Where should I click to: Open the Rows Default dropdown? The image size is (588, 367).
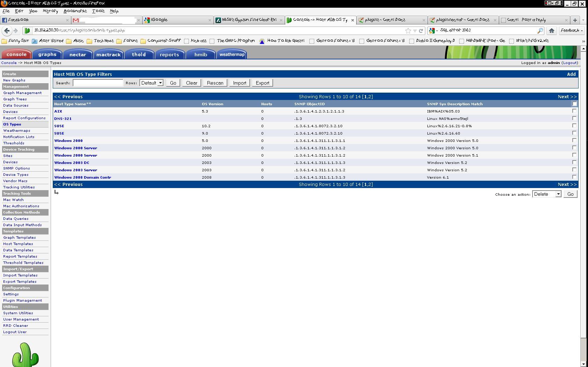tap(152, 83)
